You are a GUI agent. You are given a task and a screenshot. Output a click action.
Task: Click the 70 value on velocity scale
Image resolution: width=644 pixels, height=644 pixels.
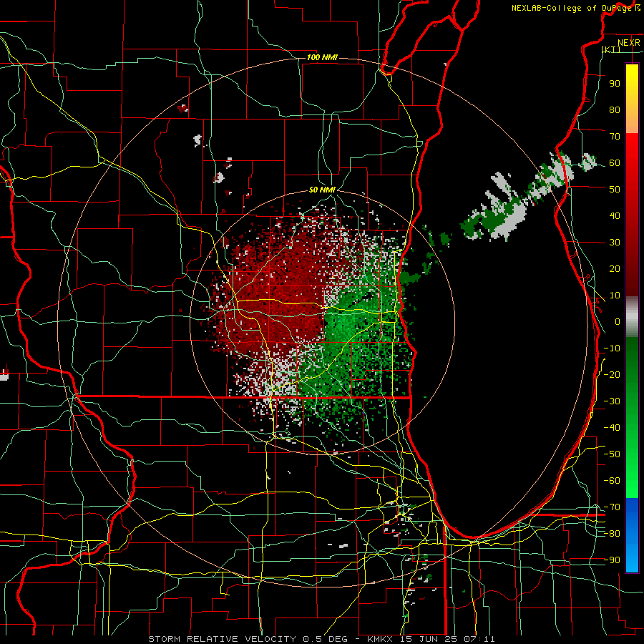615,137
